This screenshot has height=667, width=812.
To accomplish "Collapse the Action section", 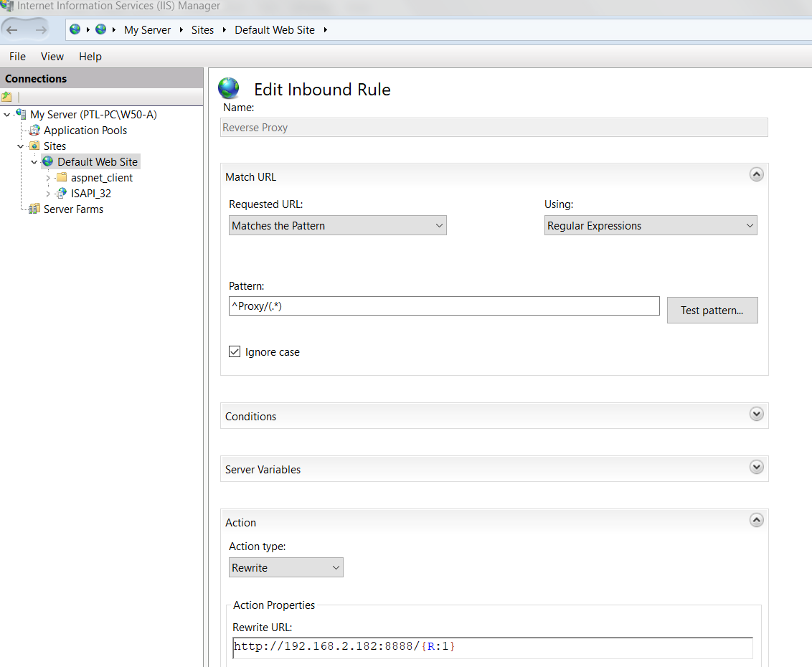I will (757, 520).
